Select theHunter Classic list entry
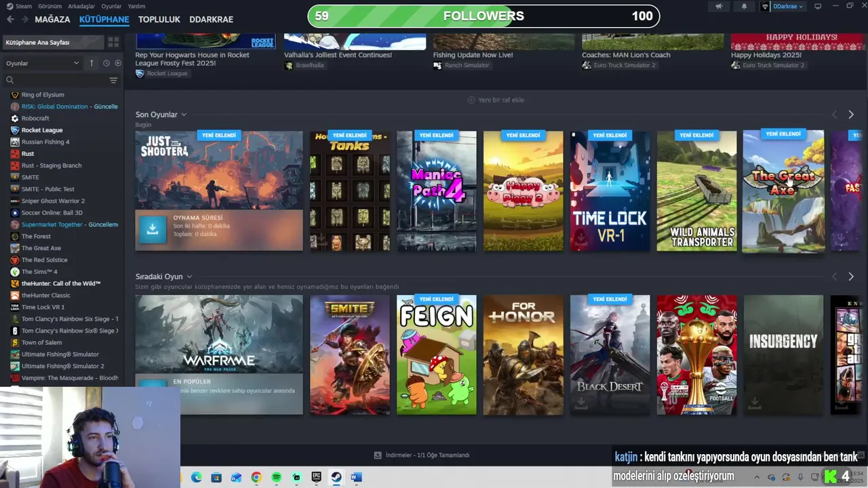The width and height of the screenshot is (868, 488). (x=45, y=296)
